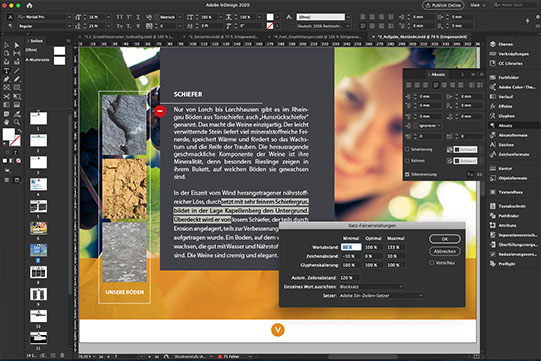
Task: Select the Gap tool
Action: tap(17, 53)
